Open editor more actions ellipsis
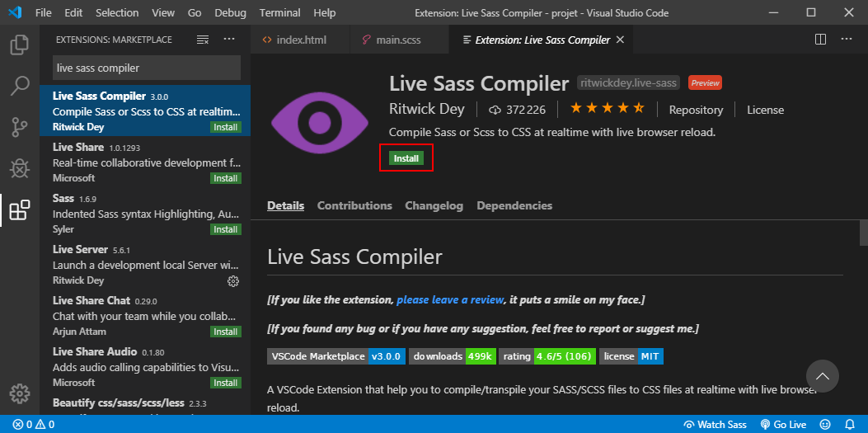 [x=847, y=40]
